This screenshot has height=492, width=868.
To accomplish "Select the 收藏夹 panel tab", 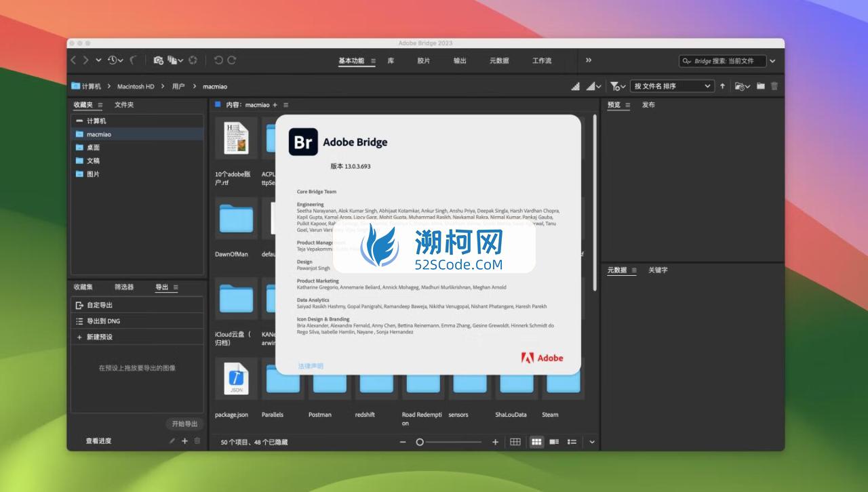I will pos(83,105).
